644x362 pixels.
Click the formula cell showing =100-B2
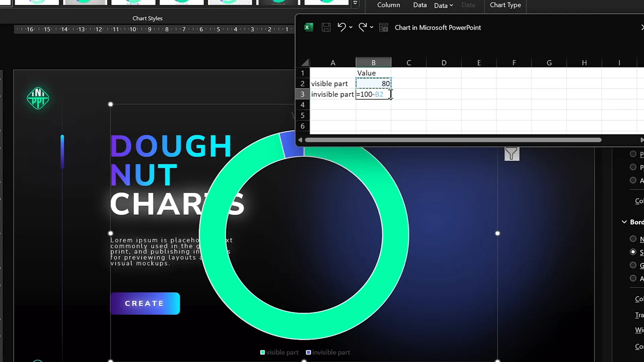(x=373, y=94)
